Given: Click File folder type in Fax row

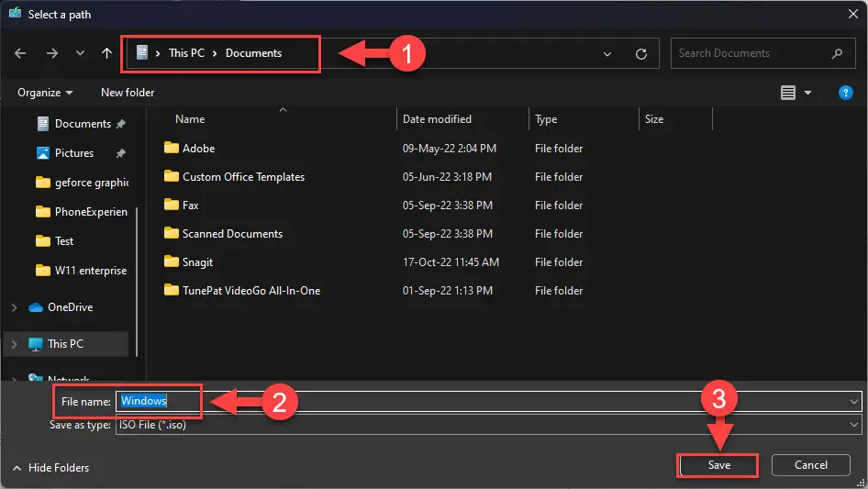Looking at the screenshot, I should [x=559, y=206].
